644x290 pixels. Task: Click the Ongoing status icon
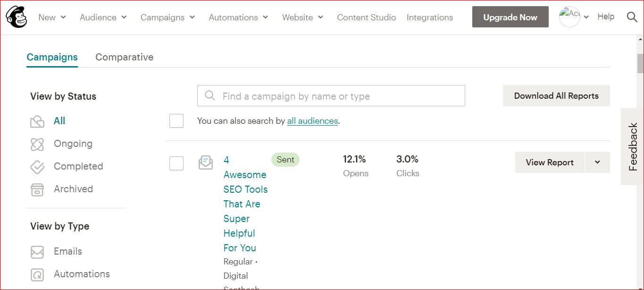pos(37,144)
